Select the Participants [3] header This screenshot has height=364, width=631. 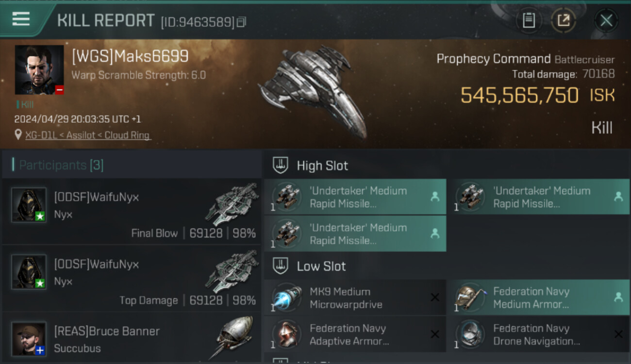click(61, 165)
